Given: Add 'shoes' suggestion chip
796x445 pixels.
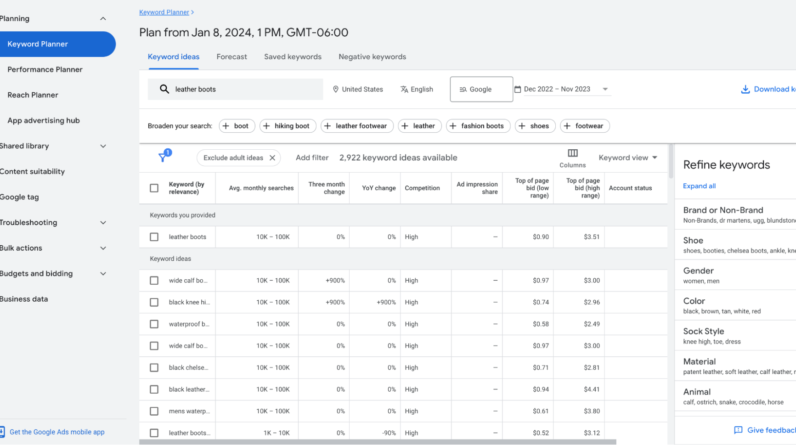Looking at the screenshot, I should (535, 126).
